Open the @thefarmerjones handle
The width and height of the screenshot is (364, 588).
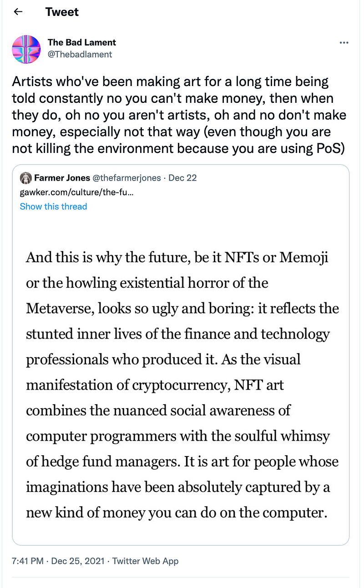tap(127, 177)
